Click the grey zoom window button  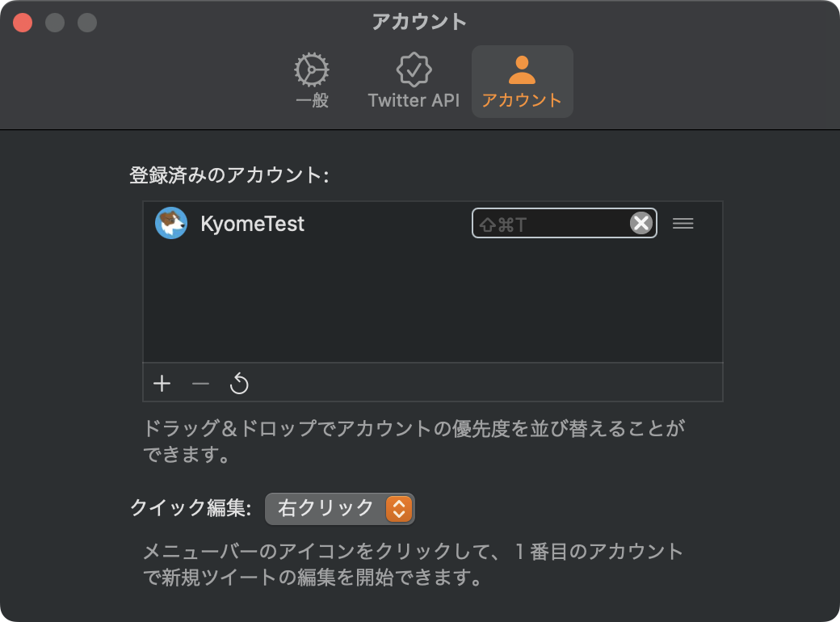pyautogui.click(x=86, y=23)
